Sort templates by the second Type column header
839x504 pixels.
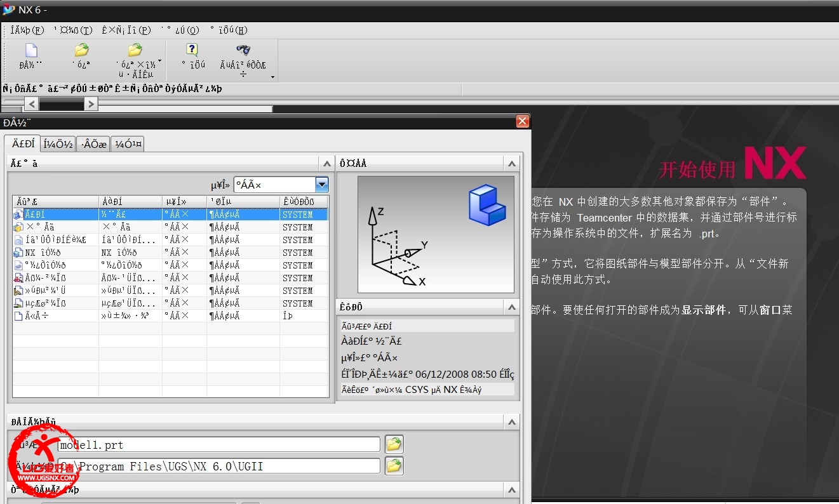click(130, 202)
